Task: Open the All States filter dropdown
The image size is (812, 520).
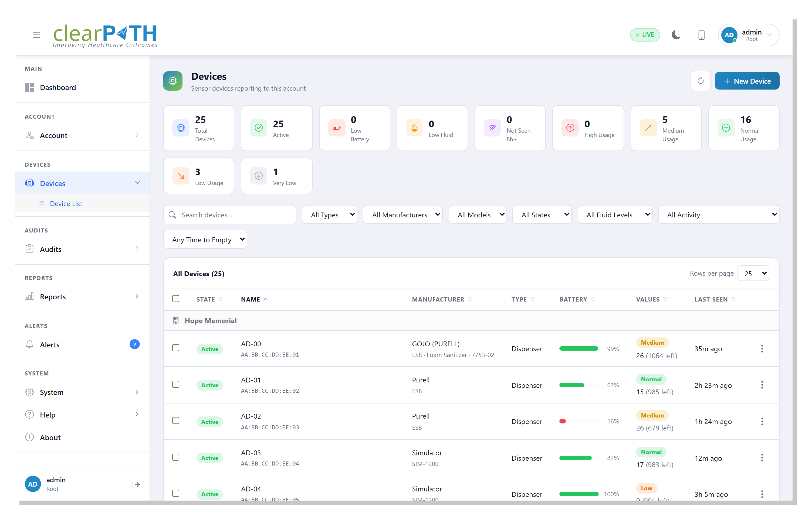Action: (542, 215)
